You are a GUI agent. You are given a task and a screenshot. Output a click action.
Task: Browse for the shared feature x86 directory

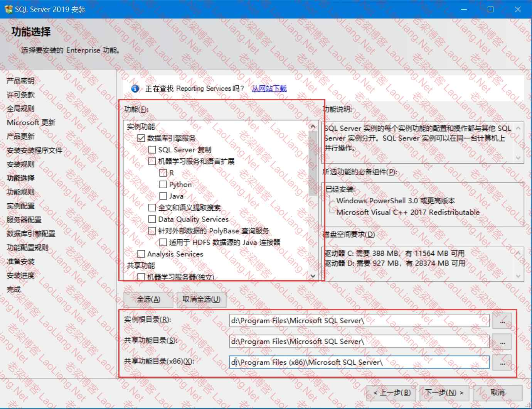point(502,363)
